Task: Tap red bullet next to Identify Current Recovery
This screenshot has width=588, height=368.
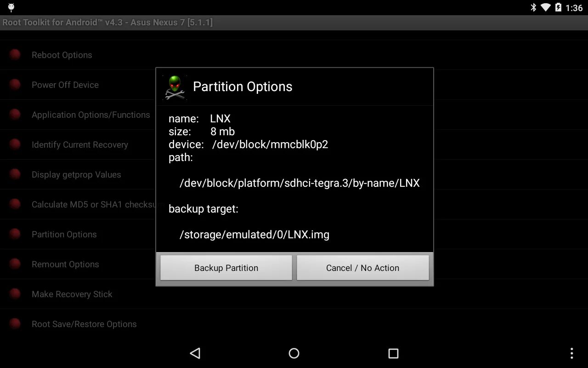Action: point(15,144)
